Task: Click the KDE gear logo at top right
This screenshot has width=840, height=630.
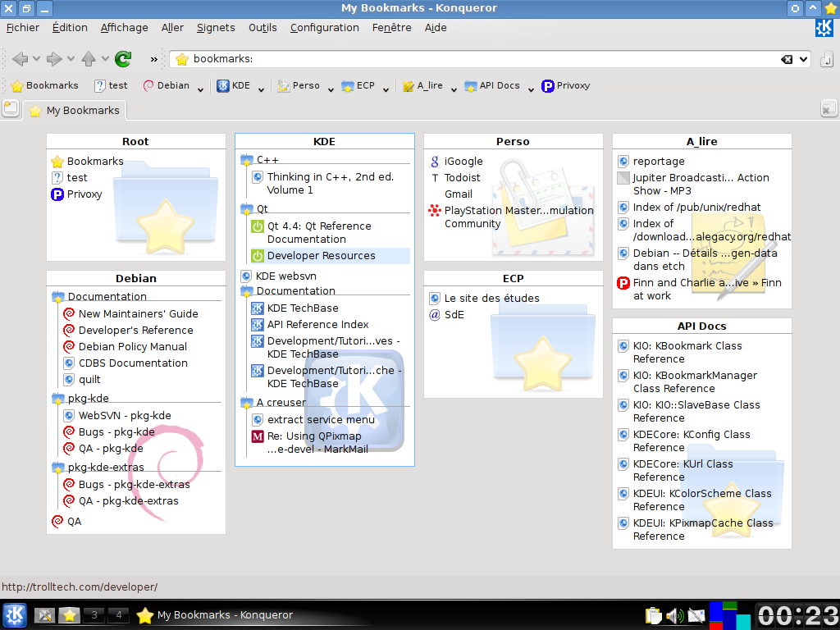Action: pos(824,28)
